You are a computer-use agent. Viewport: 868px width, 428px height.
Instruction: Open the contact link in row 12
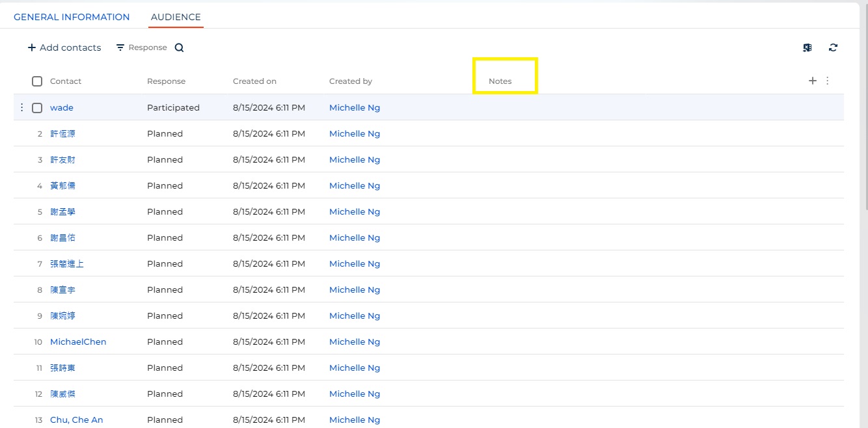pyautogui.click(x=62, y=394)
